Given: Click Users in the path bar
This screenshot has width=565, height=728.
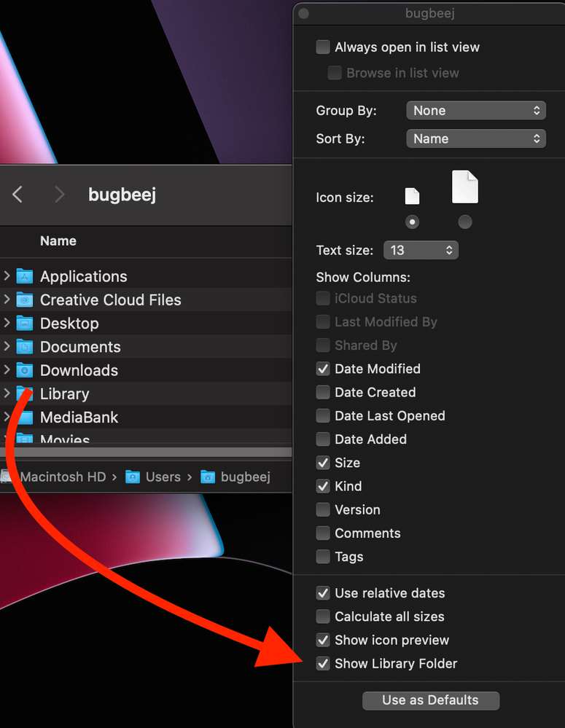Looking at the screenshot, I should [163, 477].
